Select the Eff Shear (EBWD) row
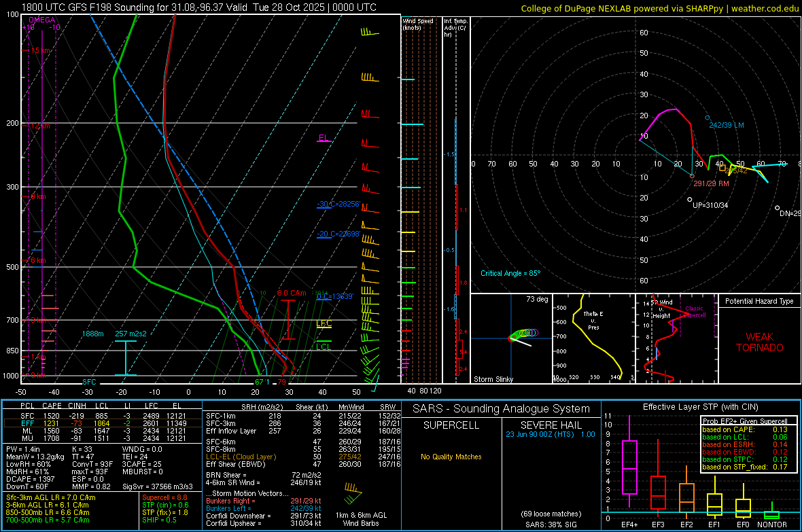Image resolution: width=802 pixels, height=532 pixels. [x=303, y=464]
